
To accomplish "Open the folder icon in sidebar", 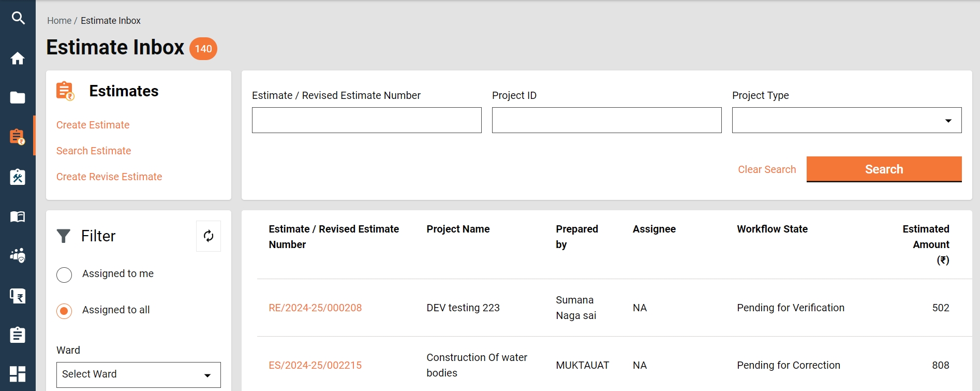I will pos(18,97).
